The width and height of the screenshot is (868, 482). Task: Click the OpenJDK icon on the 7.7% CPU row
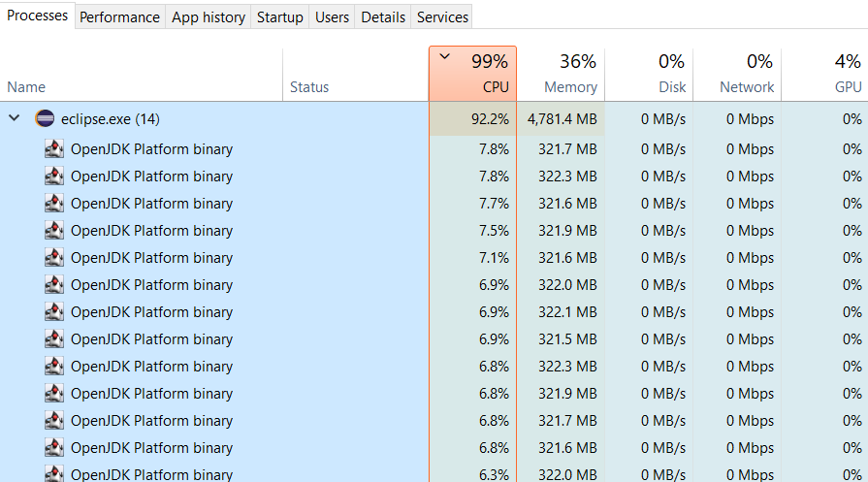pos(54,203)
